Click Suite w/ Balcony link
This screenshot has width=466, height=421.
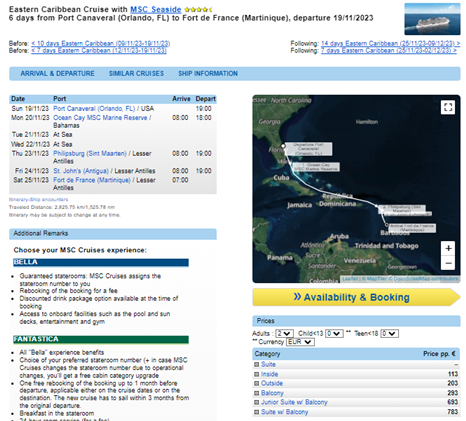pyautogui.click(x=284, y=412)
